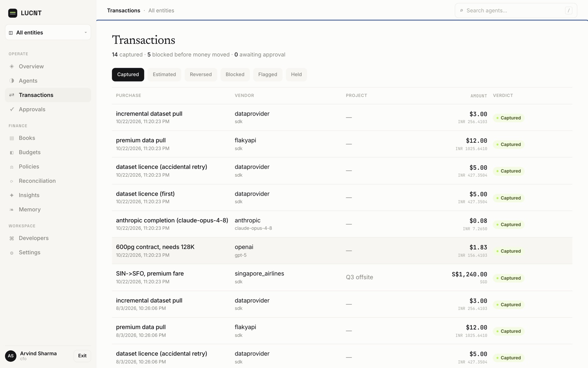Click the Approvals checkmark icon
This screenshot has width=588, height=368.
(12, 109)
